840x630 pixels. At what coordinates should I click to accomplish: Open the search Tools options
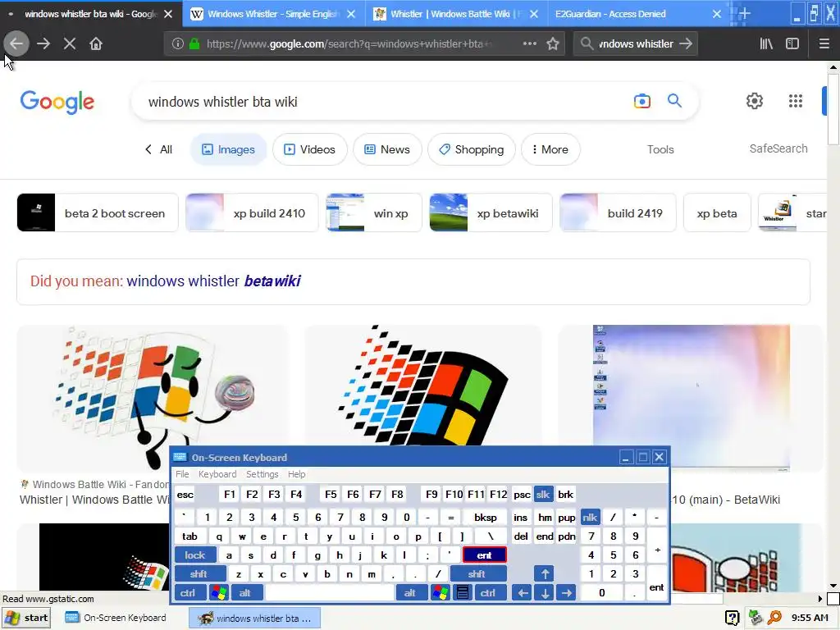coord(660,149)
